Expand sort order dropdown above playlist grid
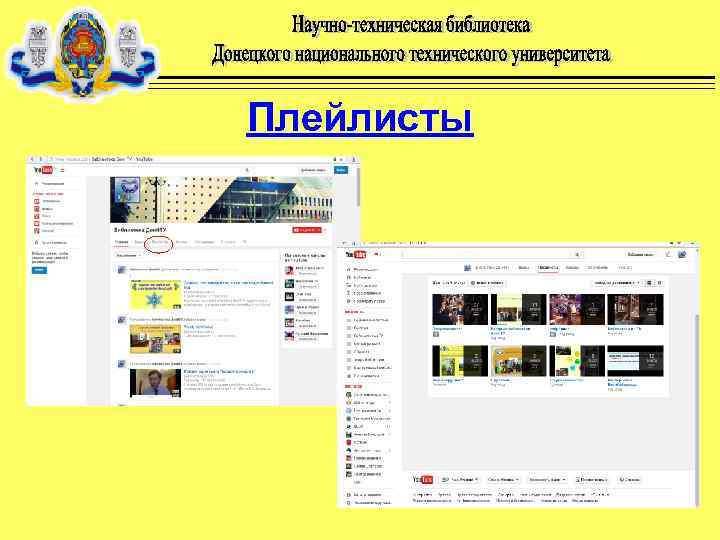 coord(617,283)
